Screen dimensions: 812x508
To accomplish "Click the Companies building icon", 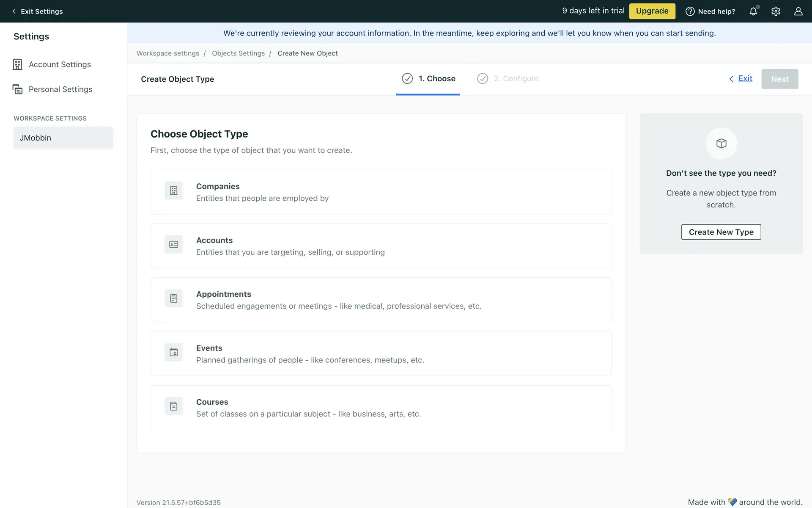I will coord(173,190).
